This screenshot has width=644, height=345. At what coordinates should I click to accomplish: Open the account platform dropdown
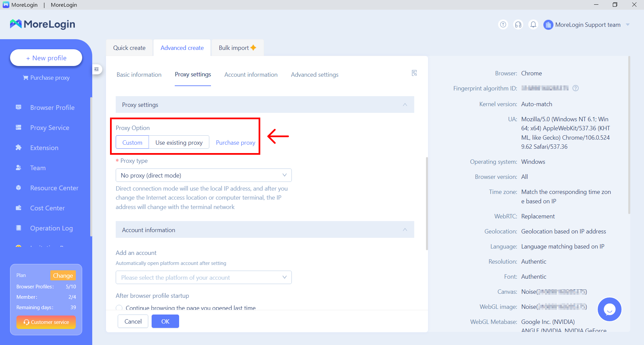tap(204, 277)
